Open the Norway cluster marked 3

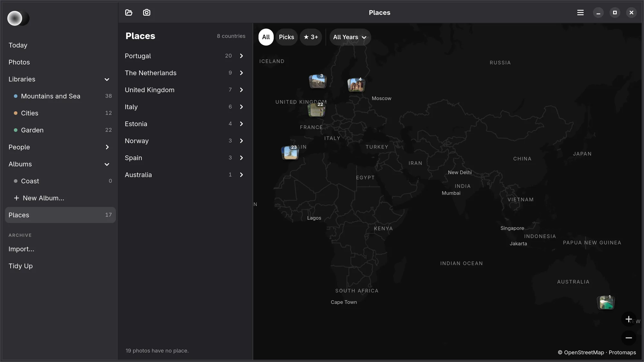click(x=317, y=81)
